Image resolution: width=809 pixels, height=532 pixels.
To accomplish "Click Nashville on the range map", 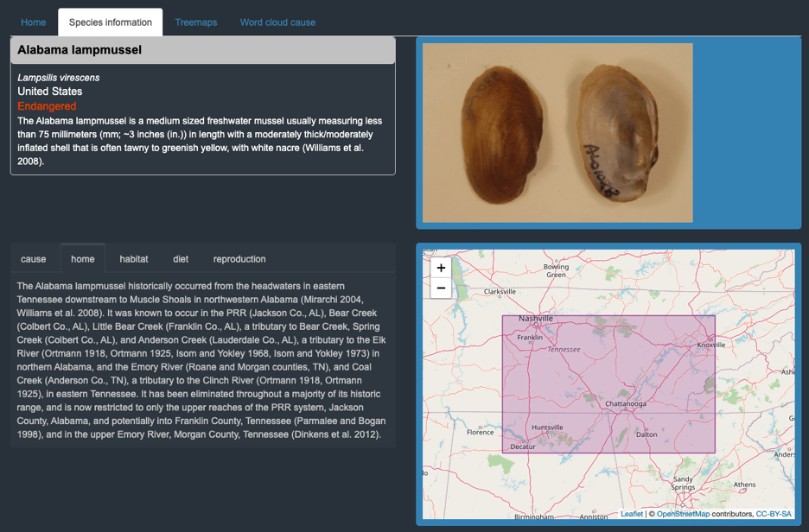I will pos(537,318).
